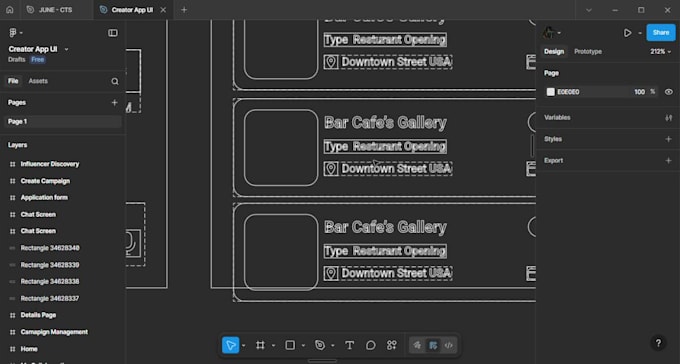
Task: Maximize the Figma window
Action: click(641, 10)
